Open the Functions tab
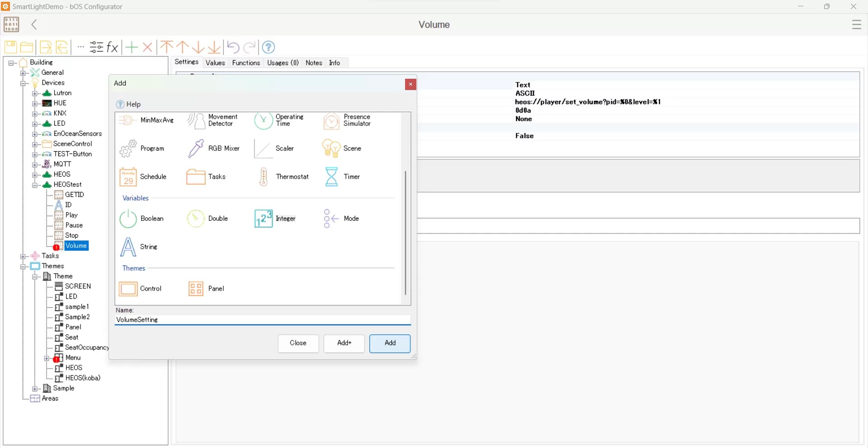 click(x=246, y=63)
